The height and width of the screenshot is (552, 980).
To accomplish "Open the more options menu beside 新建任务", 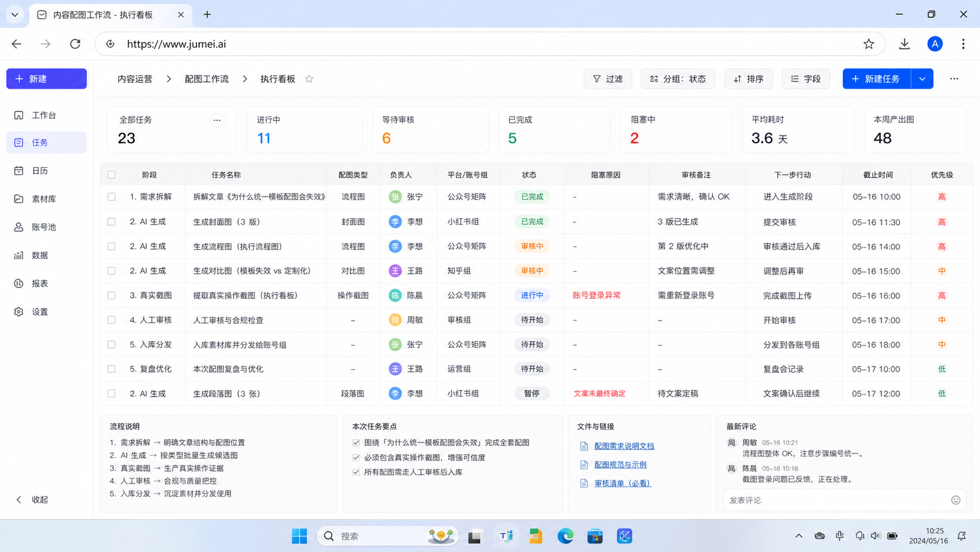I will (x=954, y=79).
